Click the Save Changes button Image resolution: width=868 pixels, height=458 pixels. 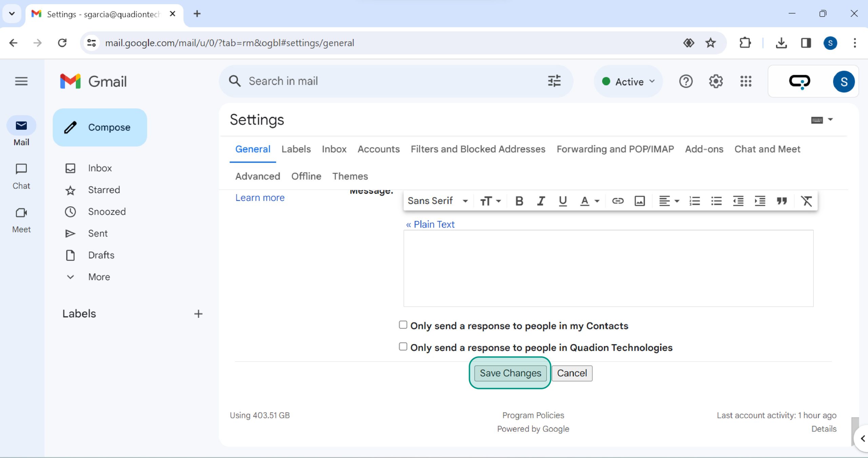click(x=510, y=373)
